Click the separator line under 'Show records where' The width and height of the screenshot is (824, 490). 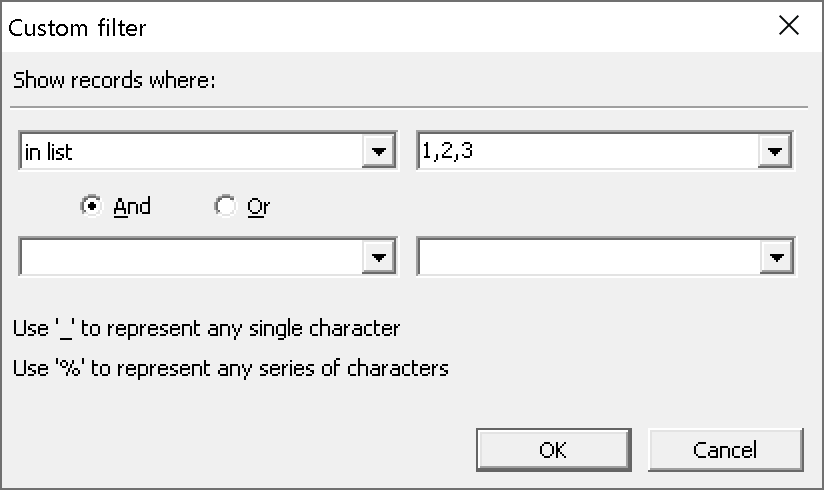[410, 106]
